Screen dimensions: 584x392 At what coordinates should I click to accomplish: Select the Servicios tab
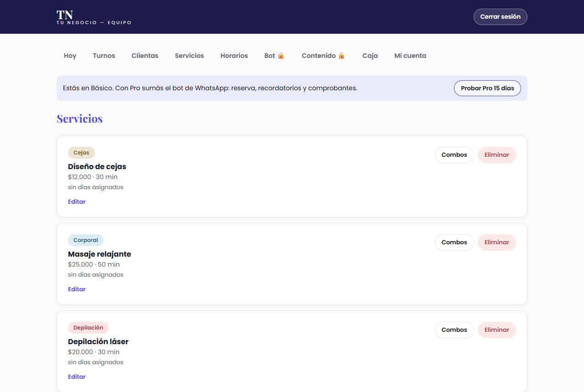click(189, 56)
